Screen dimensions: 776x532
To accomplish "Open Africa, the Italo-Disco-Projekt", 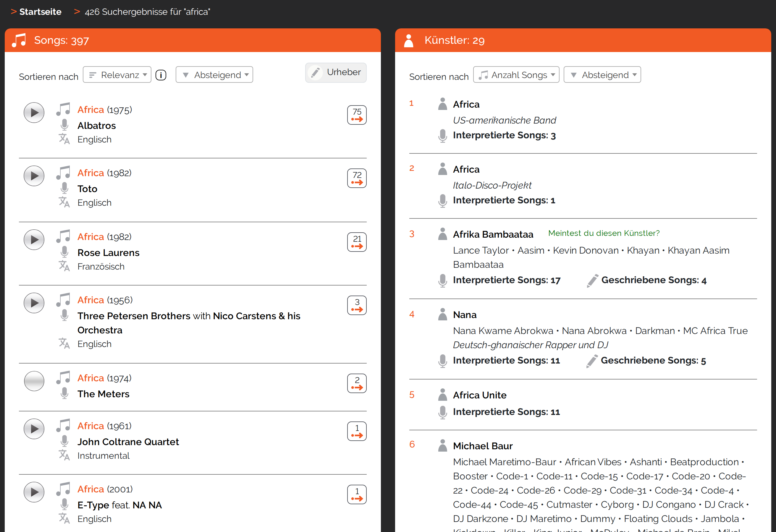I will [x=466, y=169].
